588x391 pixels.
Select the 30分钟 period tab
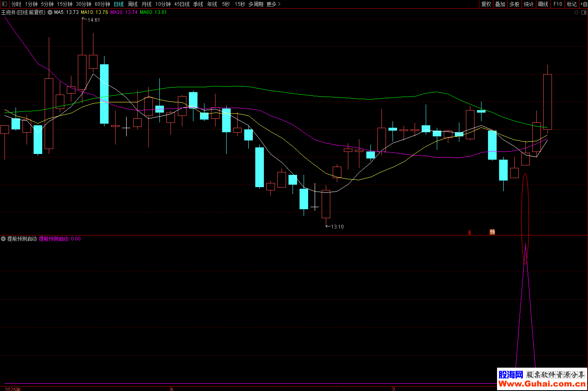pos(84,4)
